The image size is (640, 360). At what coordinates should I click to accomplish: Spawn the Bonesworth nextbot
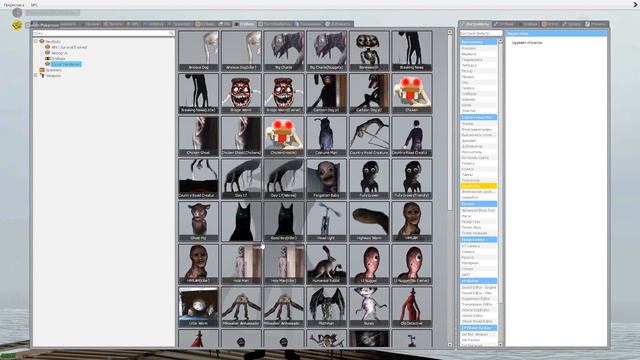tap(369, 51)
